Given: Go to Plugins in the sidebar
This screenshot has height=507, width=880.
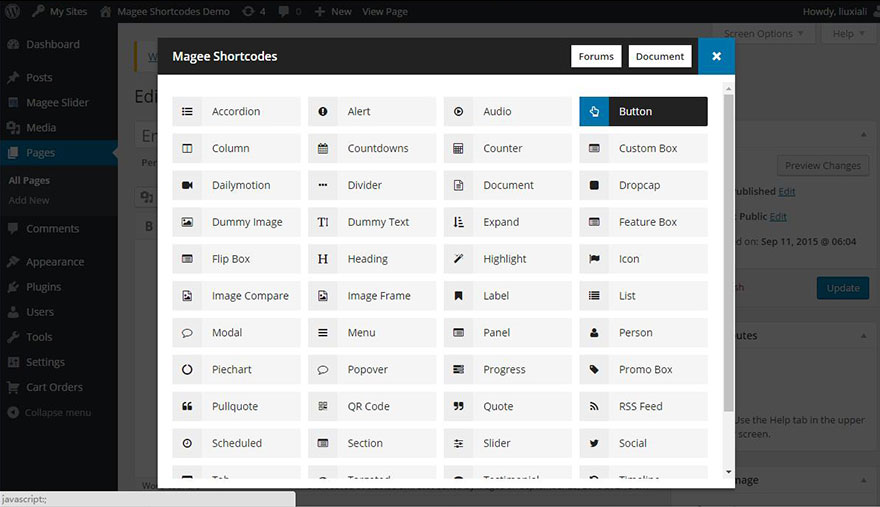Looking at the screenshot, I should click(44, 287).
